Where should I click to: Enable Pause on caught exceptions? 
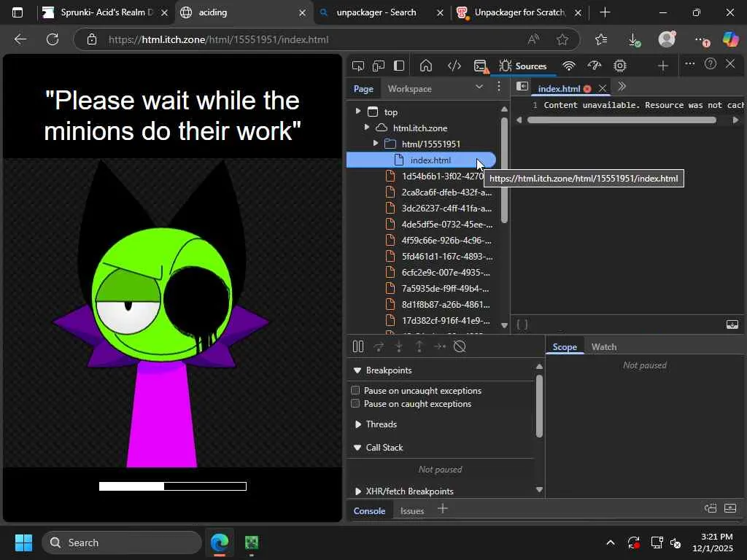pyautogui.click(x=355, y=404)
